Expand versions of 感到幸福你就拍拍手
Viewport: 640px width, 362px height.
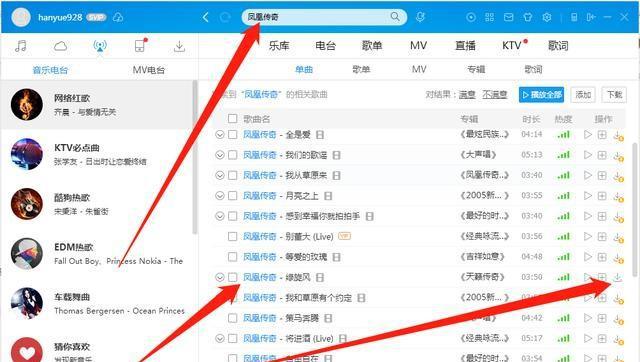click(220, 216)
